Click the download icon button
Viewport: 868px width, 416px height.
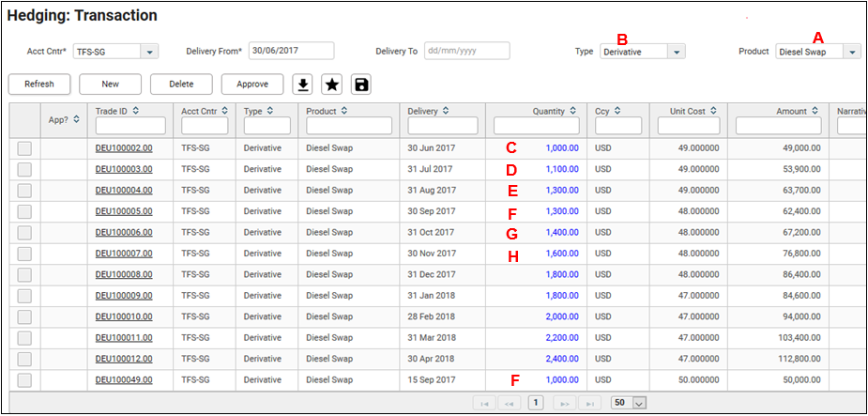pyautogui.click(x=302, y=85)
